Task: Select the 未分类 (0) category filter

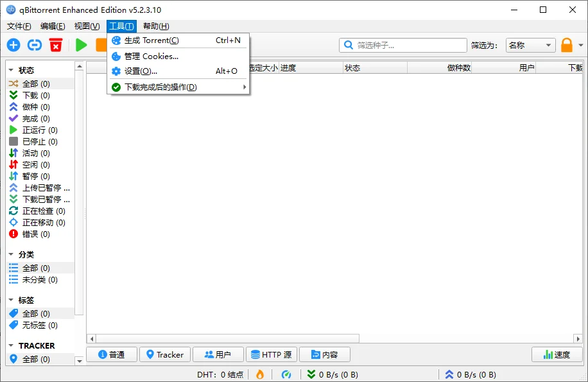Action: [x=40, y=280]
